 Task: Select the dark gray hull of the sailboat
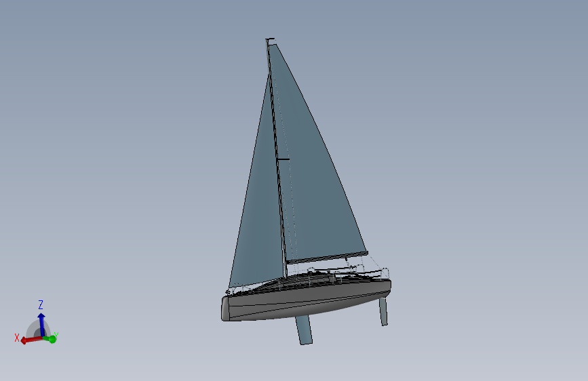pyautogui.click(x=306, y=302)
